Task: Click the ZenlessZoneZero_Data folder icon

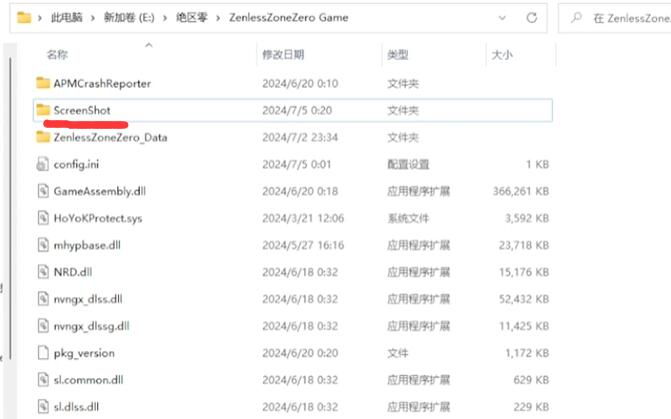Action: pyautogui.click(x=43, y=137)
